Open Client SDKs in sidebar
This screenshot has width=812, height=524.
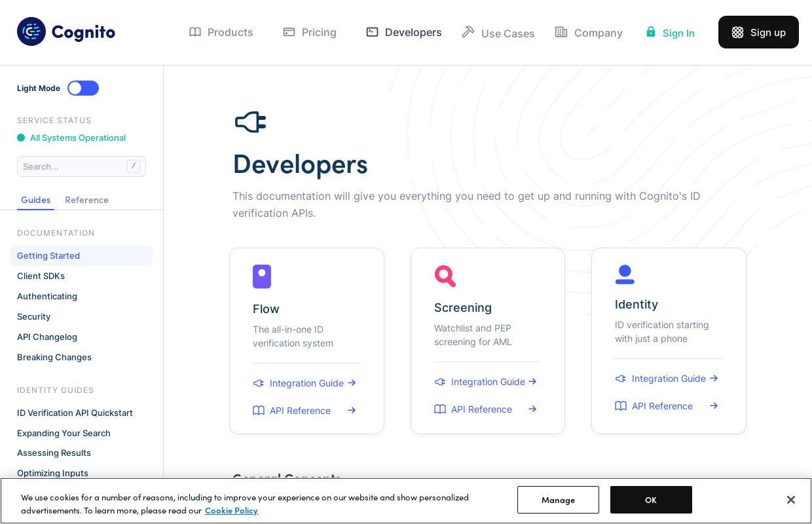click(x=41, y=276)
